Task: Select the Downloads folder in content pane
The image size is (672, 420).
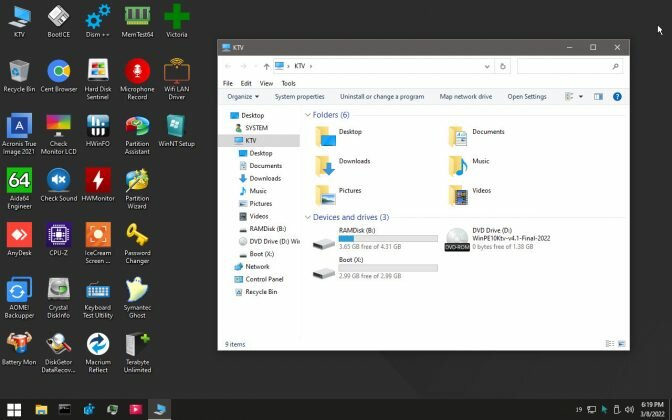Action: [343, 165]
